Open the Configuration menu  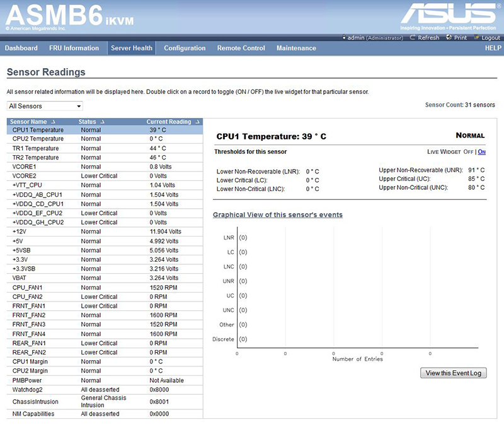pos(185,48)
